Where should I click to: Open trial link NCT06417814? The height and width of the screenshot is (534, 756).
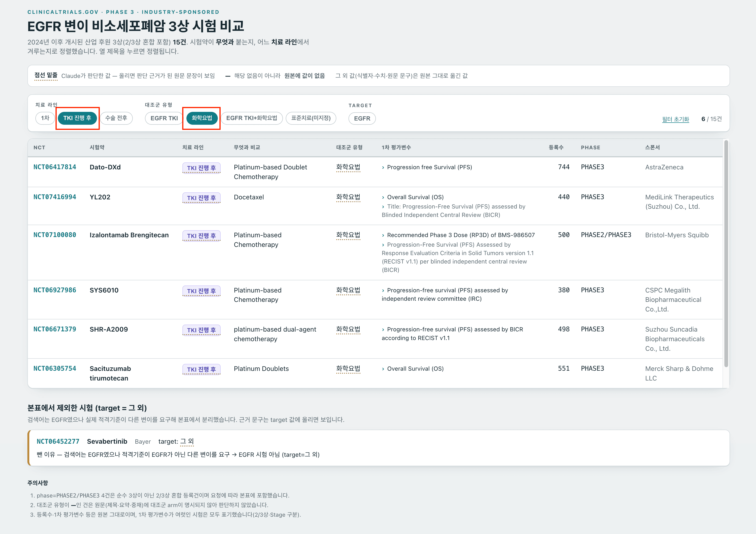(x=55, y=167)
